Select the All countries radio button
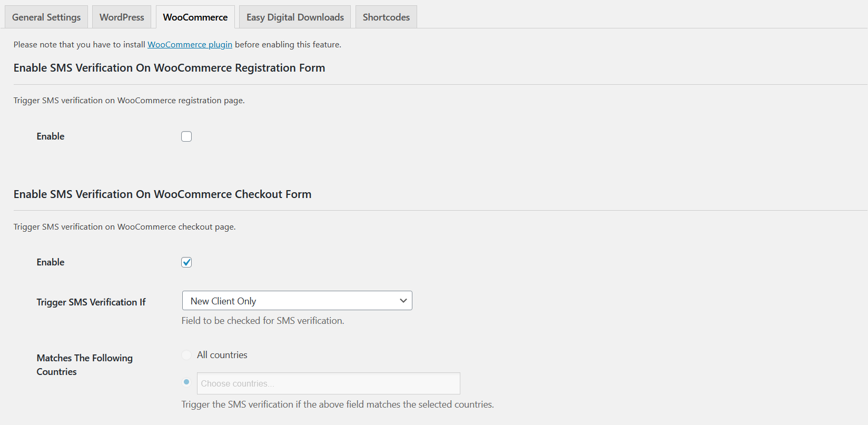The width and height of the screenshot is (868, 425). pos(186,355)
